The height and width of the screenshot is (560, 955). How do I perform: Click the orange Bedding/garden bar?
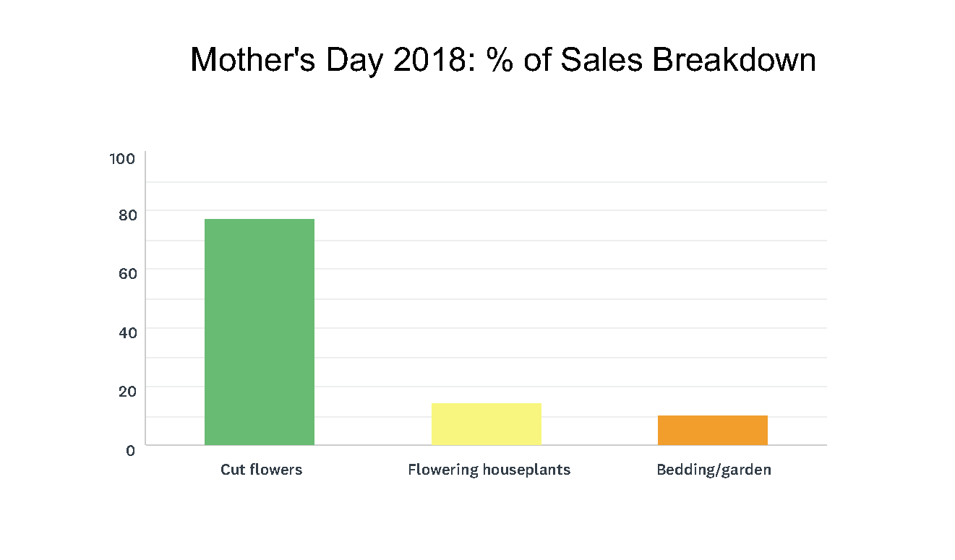pyautogui.click(x=713, y=430)
